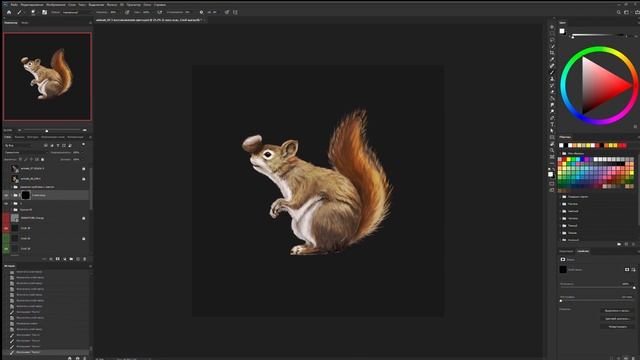Viewport: 640px width, 360px height.
Task: Open the File menu
Action: 14,4
